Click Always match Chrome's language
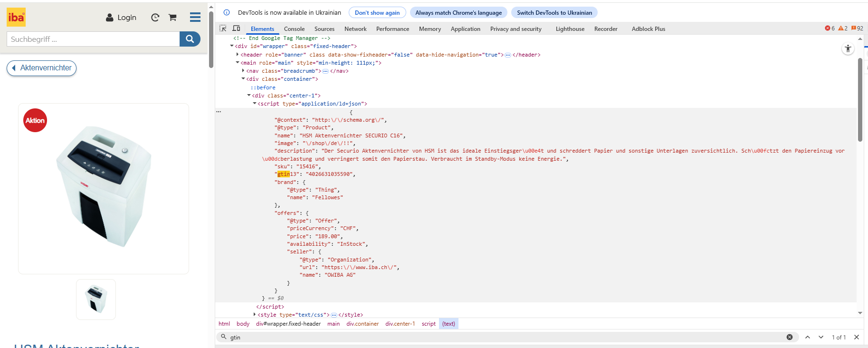Image resolution: width=868 pixels, height=348 pixels. click(458, 12)
